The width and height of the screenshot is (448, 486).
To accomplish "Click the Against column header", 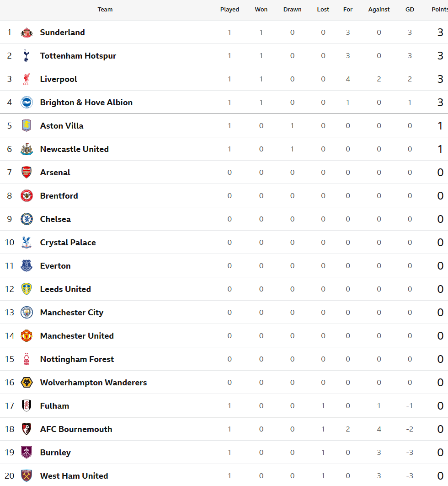I will pyautogui.click(x=379, y=10).
